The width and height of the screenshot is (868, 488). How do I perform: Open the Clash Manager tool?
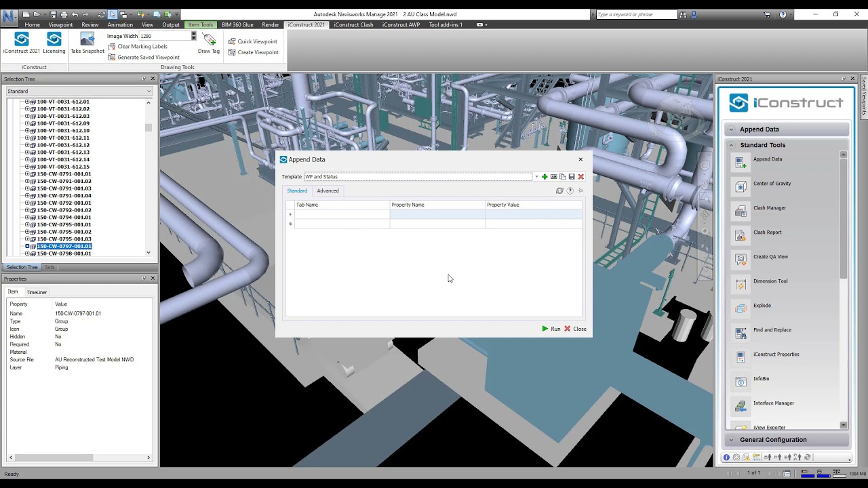coord(770,208)
